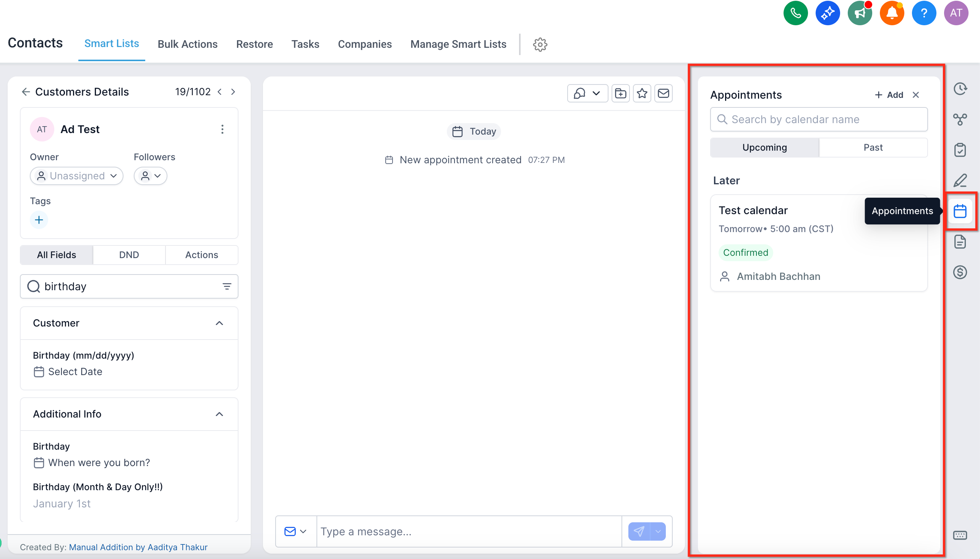Click Add appointment button
Image resolution: width=980 pixels, height=559 pixels.
tap(889, 95)
